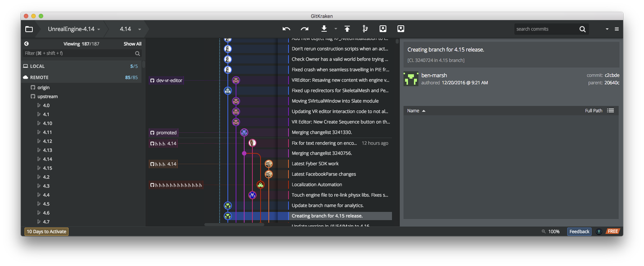The image size is (644, 266).
Task: Click the Pull download icon
Action: [324, 29]
